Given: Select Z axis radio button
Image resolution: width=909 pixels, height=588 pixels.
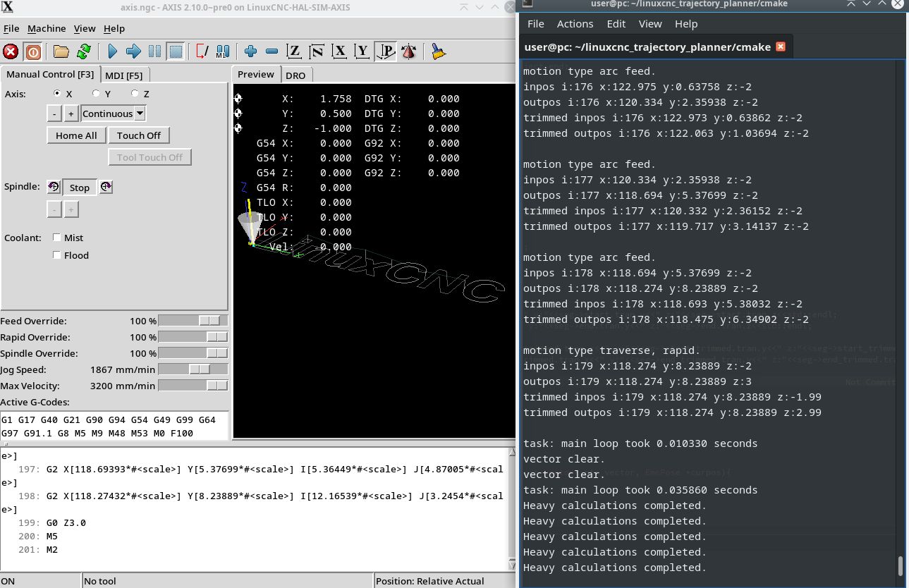Looking at the screenshot, I should [135, 94].
